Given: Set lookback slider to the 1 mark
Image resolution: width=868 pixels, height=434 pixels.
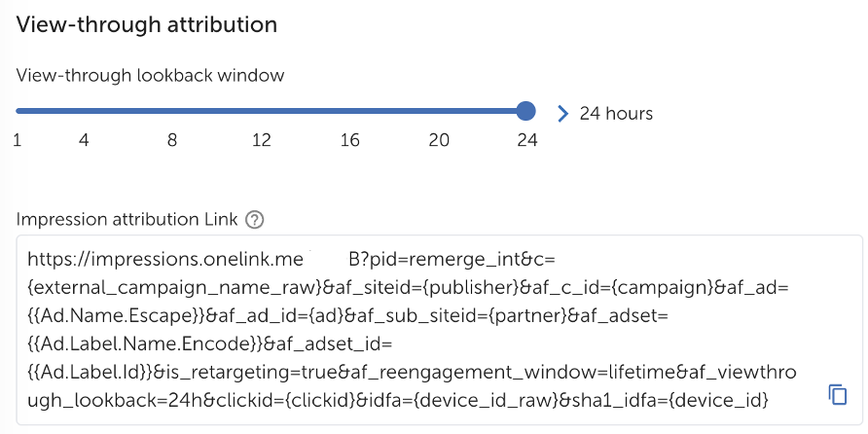Looking at the screenshot, I should pos(18,111).
